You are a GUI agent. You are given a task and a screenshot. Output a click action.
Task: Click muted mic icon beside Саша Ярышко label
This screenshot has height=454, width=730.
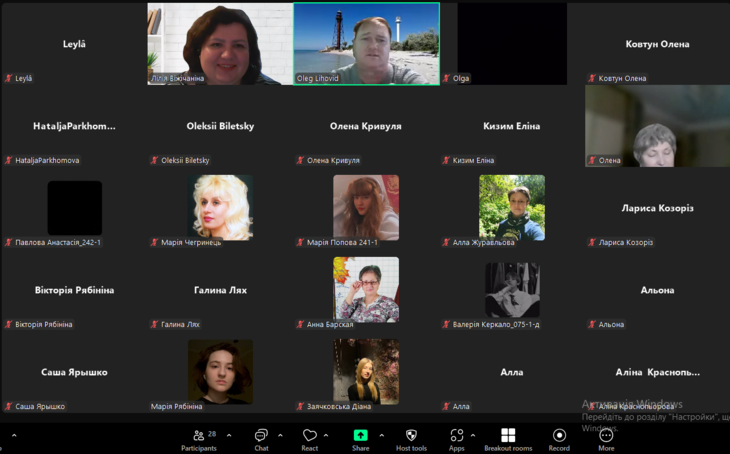8,406
